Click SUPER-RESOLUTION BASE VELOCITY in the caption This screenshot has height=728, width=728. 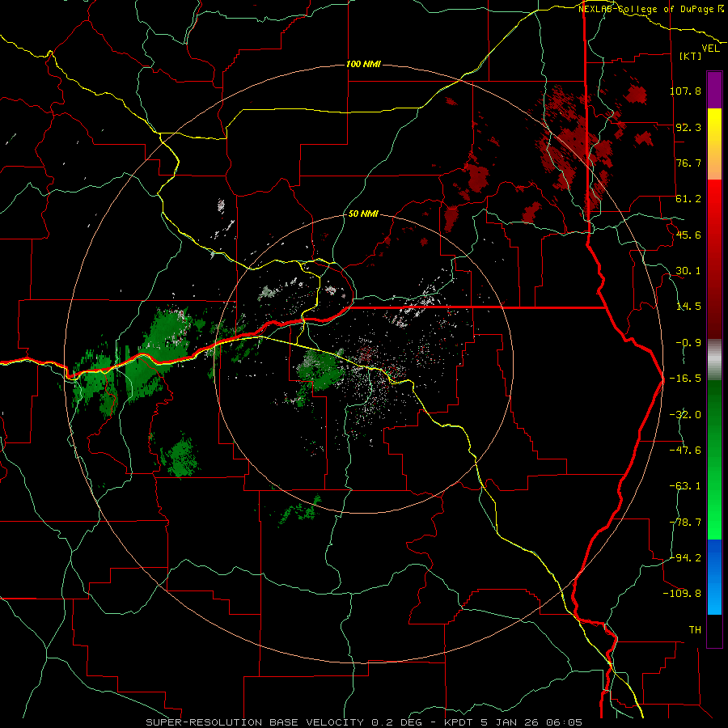tap(255, 722)
